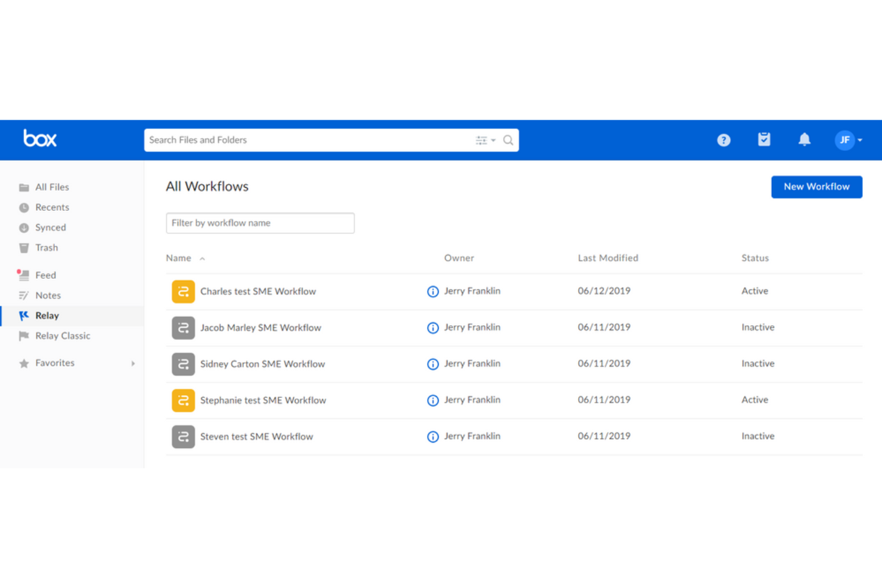Click the Status column header
882x588 pixels.
(755, 258)
